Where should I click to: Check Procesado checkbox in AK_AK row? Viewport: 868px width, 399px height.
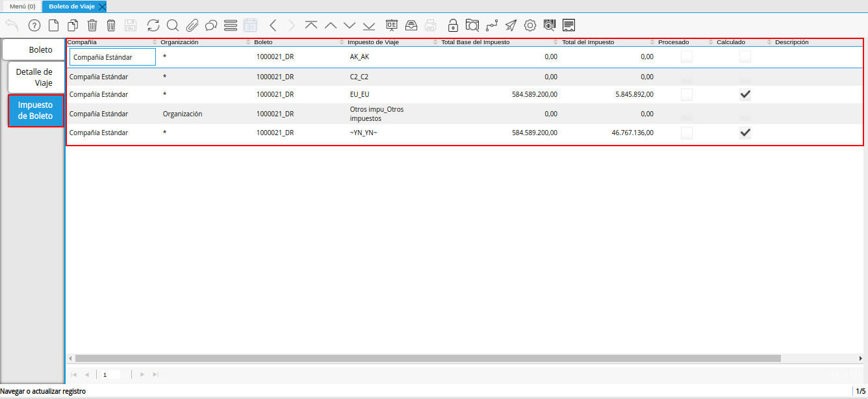(x=686, y=57)
